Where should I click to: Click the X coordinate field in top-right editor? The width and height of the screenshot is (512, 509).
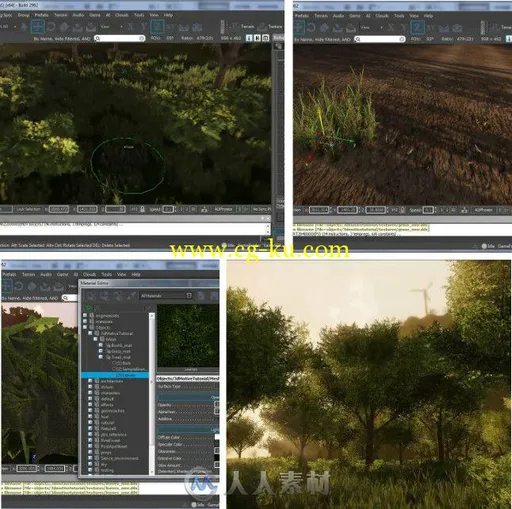click(x=319, y=210)
